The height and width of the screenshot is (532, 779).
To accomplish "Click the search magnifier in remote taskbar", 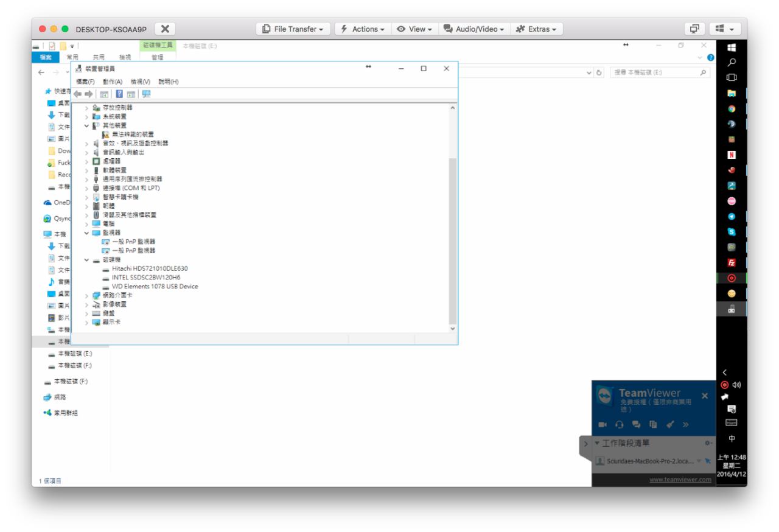I will [732, 61].
